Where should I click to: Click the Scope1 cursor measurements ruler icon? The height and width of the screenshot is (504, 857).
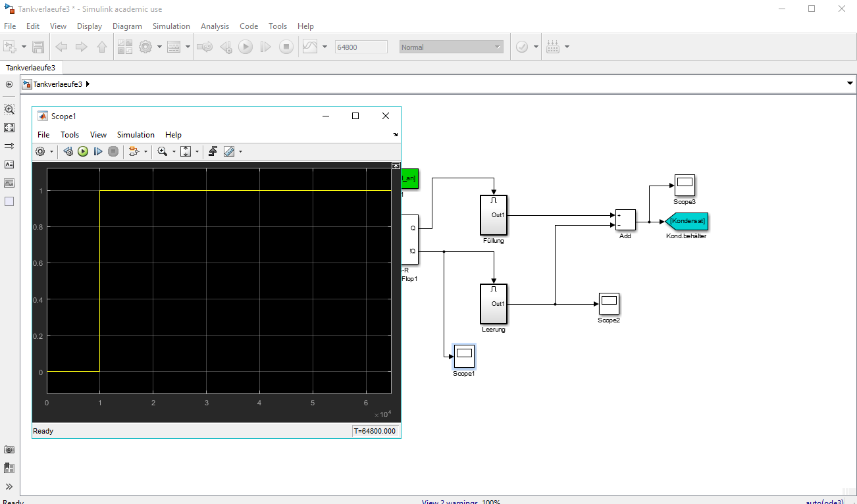click(x=229, y=151)
